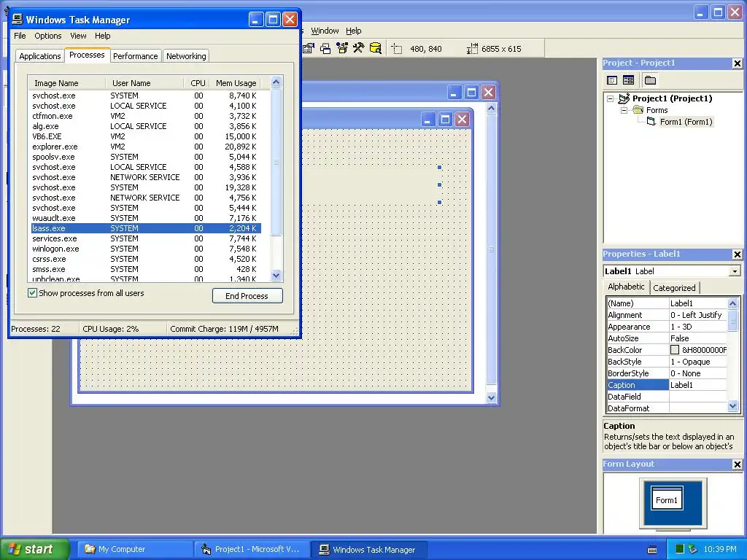The width and height of the screenshot is (747, 560).
Task: Collapse the Forms folder tree node
Action: (x=624, y=110)
